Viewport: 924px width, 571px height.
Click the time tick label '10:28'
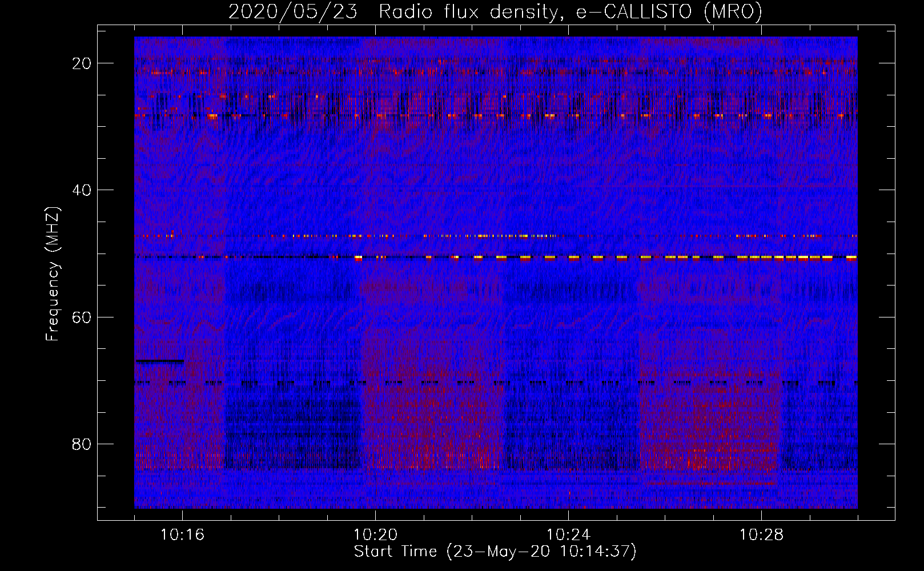pos(761,535)
